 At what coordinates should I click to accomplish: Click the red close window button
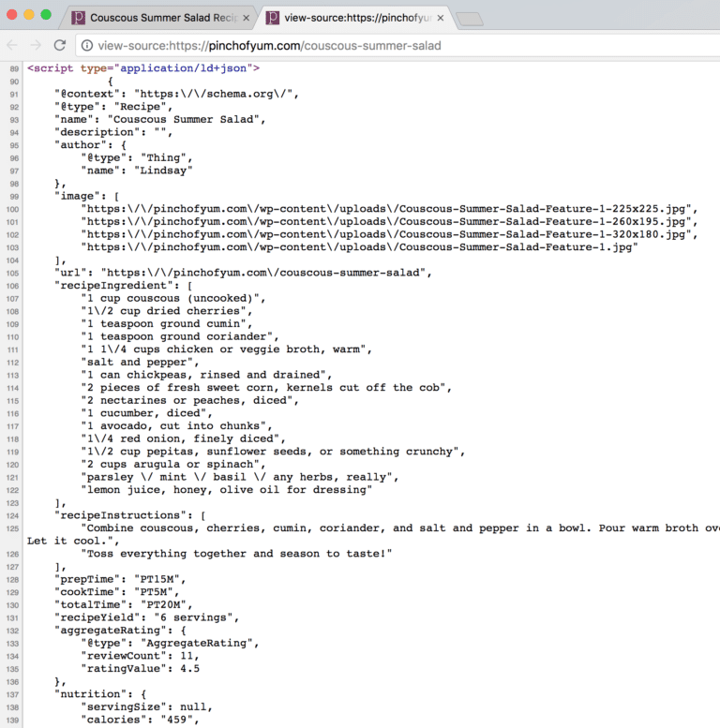tap(13, 15)
